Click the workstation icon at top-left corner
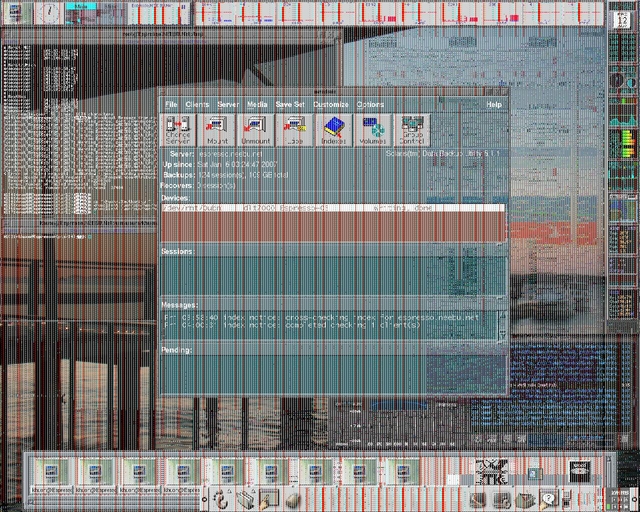Viewport: 640px width, 512px height. [x=15, y=13]
